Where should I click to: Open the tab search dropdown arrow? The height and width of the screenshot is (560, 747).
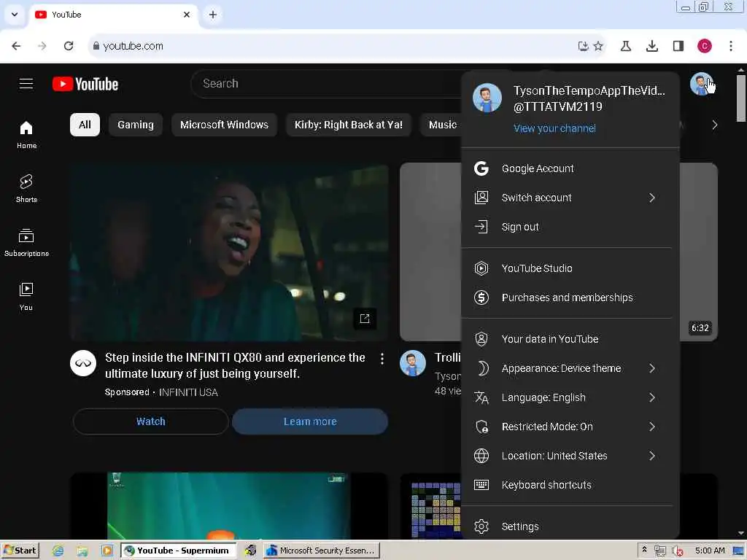pos(15,15)
